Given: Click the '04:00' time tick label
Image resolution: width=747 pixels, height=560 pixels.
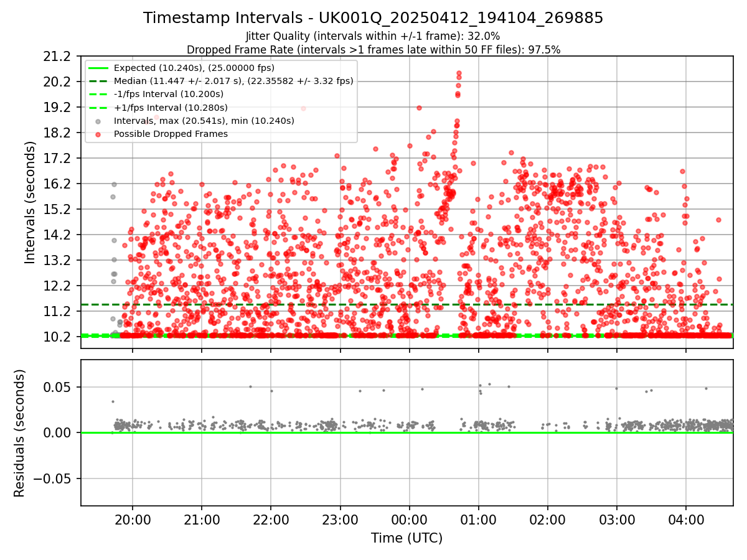Looking at the screenshot, I should click(x=685, y=519).
